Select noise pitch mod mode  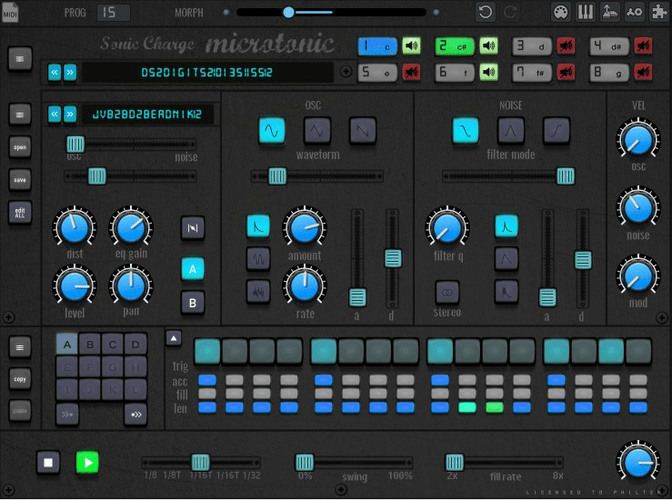click(258, 292)
